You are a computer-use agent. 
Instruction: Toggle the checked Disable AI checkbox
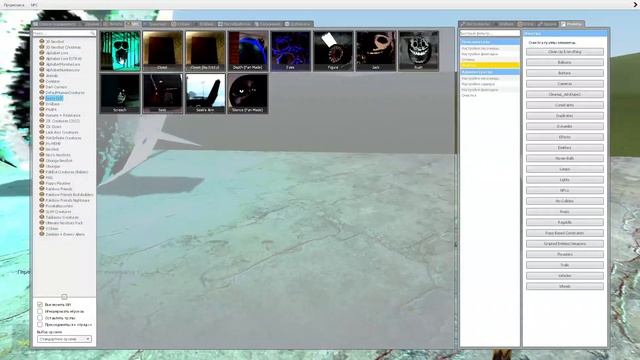click(x=40, y=304)
